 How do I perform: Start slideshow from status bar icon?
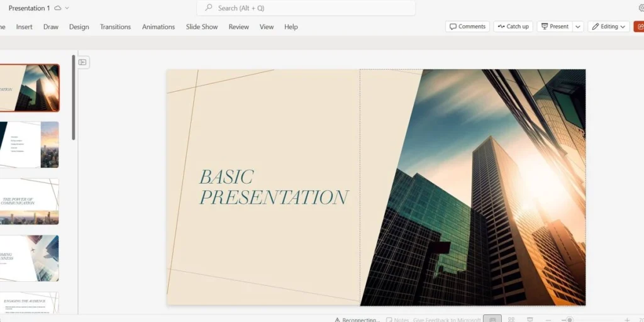click(x=530, y=319)
